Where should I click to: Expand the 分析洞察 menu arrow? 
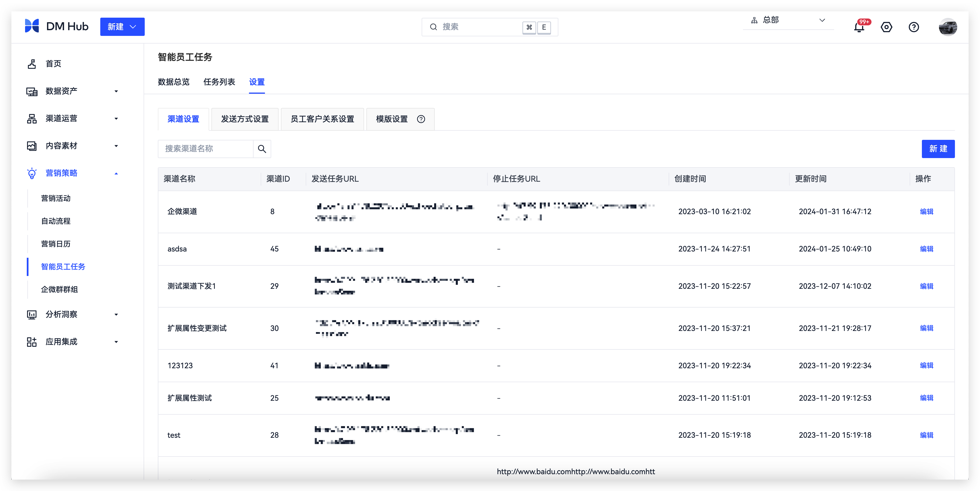pyautogui.click(x=116, y=314)
